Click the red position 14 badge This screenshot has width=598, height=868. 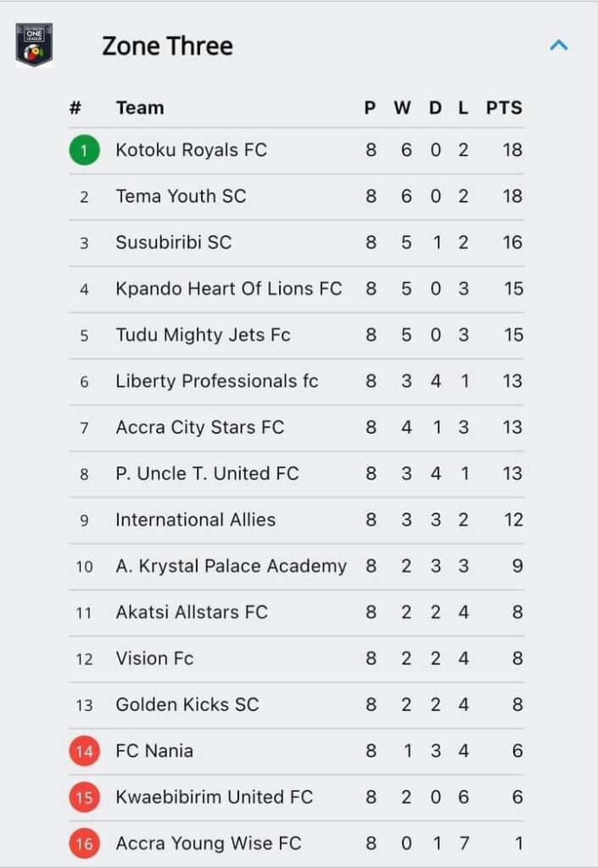tap(84, 751)
